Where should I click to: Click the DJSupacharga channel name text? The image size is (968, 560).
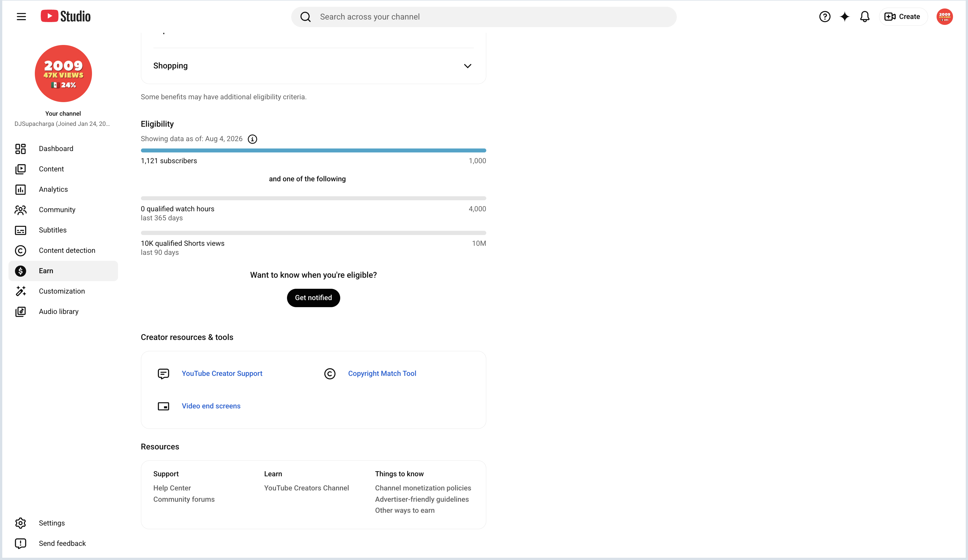(x=62, y=124)
